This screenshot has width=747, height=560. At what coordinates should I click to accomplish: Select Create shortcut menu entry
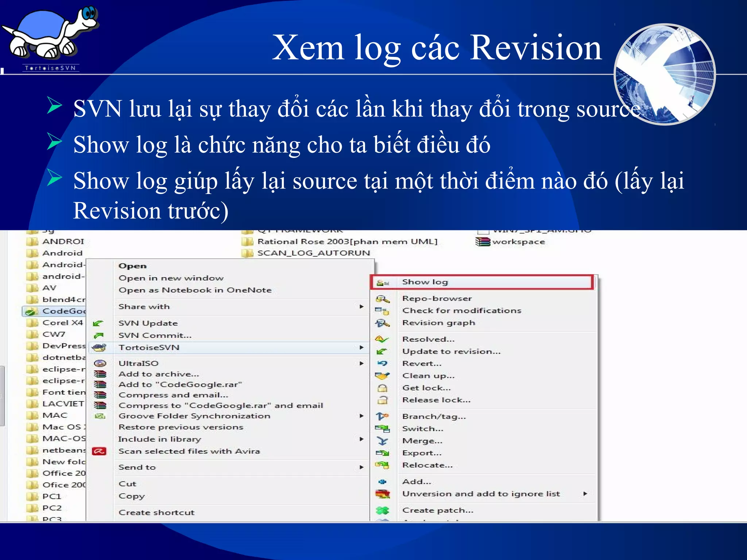tap(156, 513)
